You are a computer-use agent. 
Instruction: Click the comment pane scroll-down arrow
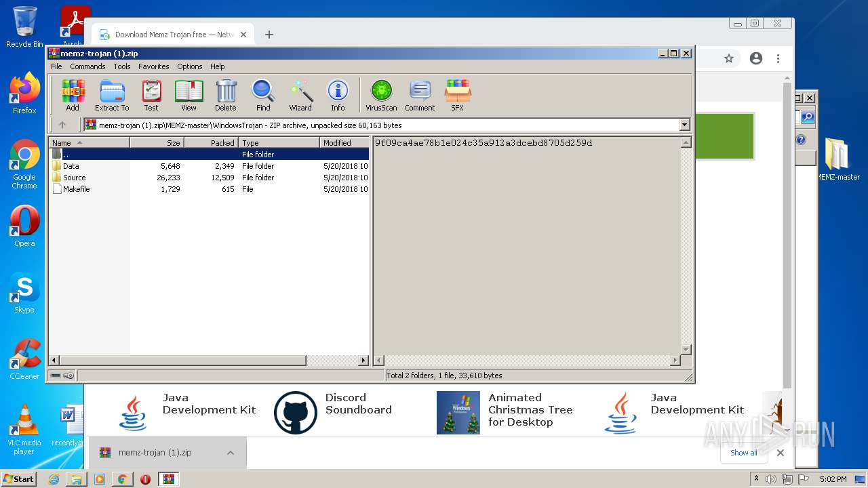[686, 350]
